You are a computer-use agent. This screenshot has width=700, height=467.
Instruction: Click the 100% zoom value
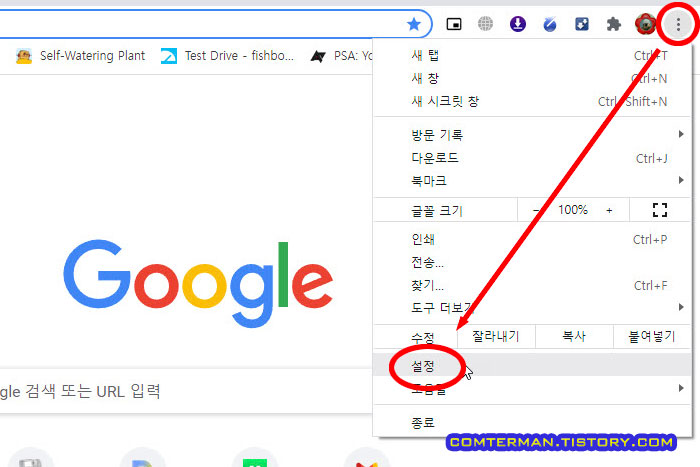pos(573,210)
